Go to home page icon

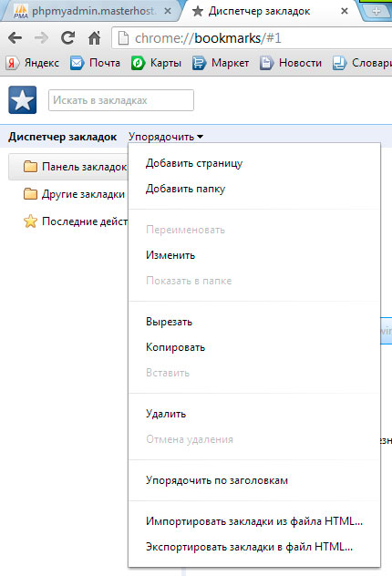click(x=95, y=38)
